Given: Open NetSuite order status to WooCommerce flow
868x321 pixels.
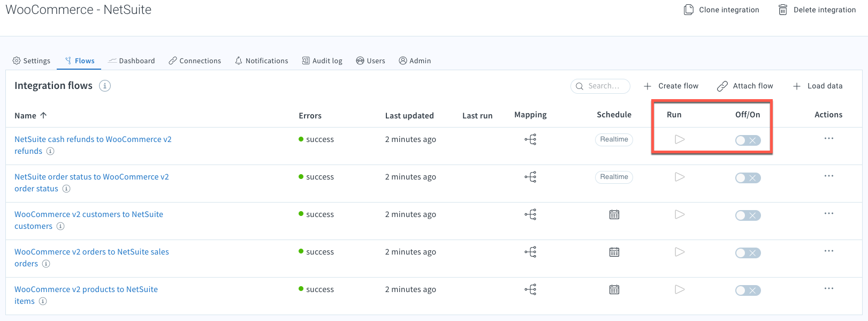Looking at the screenshot, I should pyautogui.click(x=92, y=183).
